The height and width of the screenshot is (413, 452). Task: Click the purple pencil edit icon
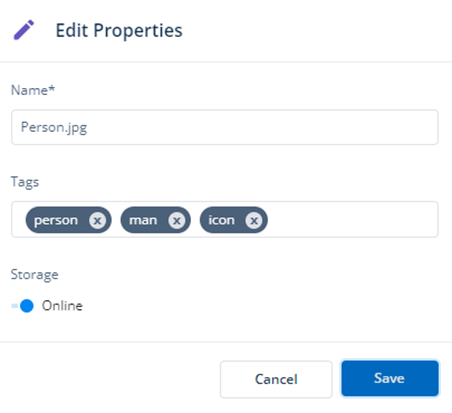point(24,30)
